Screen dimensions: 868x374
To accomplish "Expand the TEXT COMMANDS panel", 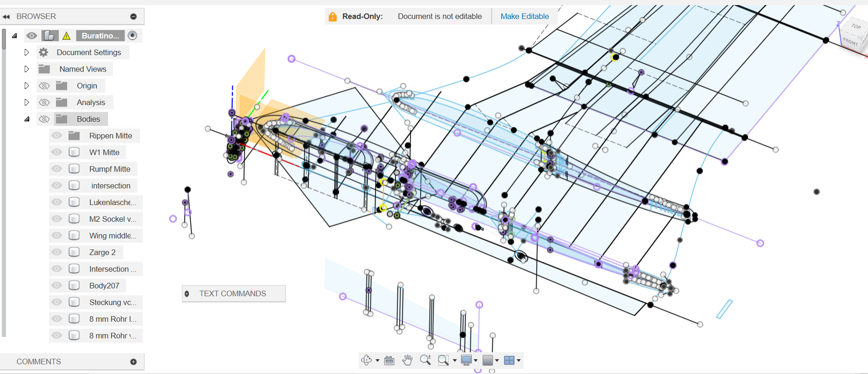I will coord(187,293).
